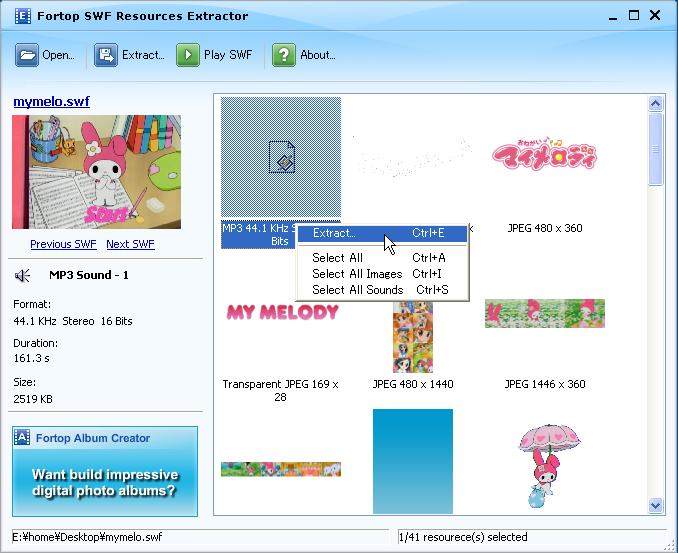This screenshot has width=678, height=553.
Task: Click the About question mark icon
Action: tap(284, 55)
